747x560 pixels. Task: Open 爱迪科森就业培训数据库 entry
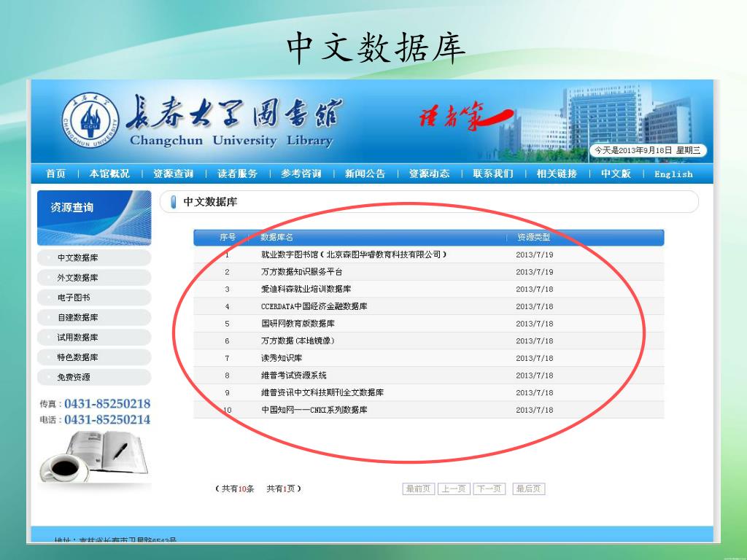[x=306, y=289]
